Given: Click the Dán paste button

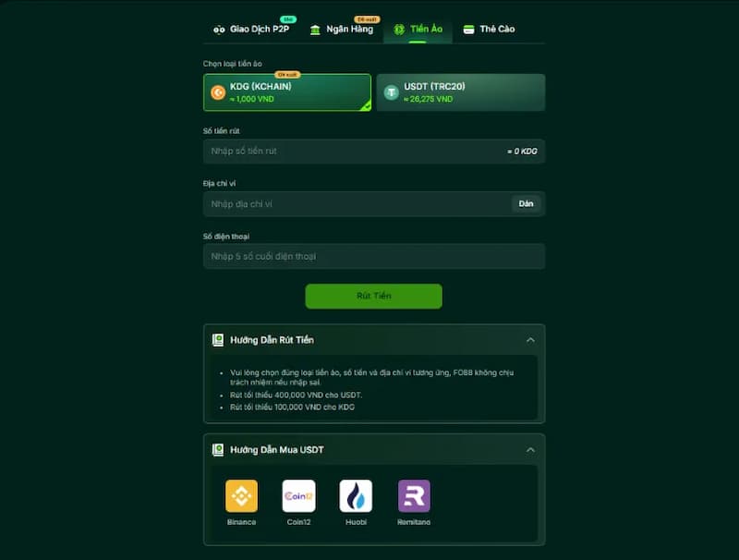Looking at the screenshot, I should click(526, 203).
